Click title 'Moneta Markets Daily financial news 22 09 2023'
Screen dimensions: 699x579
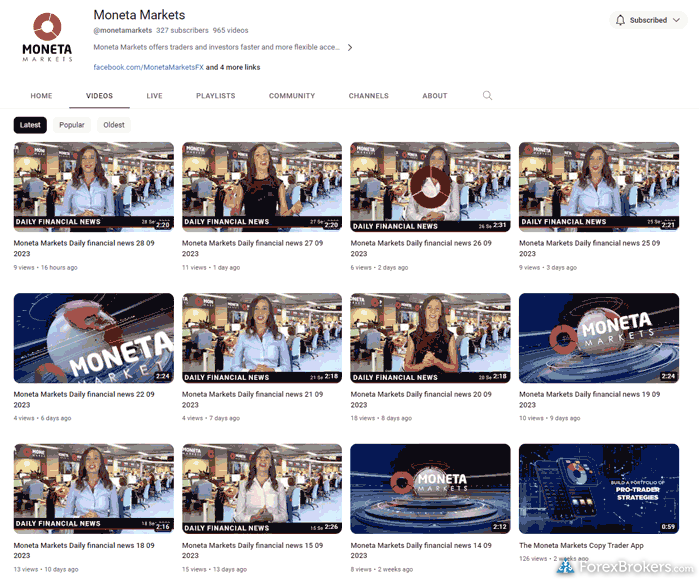pos(84,399)
